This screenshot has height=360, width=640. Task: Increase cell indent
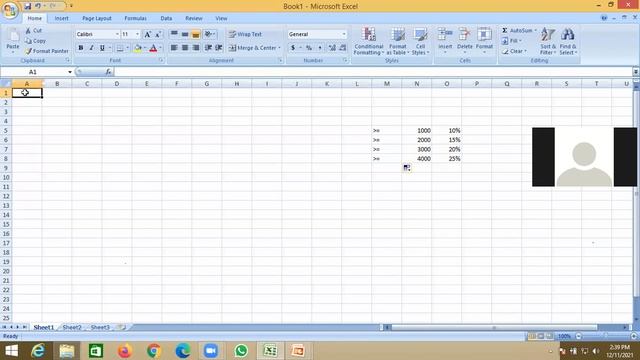pos(219,48)
